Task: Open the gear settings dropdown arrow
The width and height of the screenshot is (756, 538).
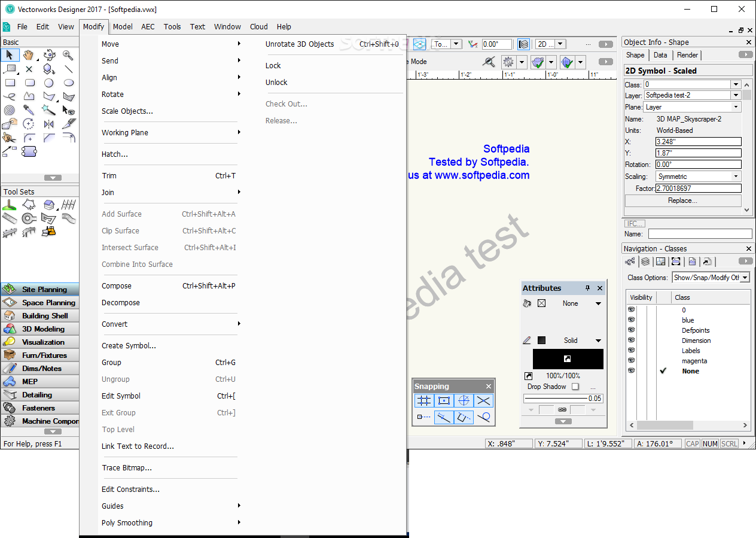Action: coord(522,62)
